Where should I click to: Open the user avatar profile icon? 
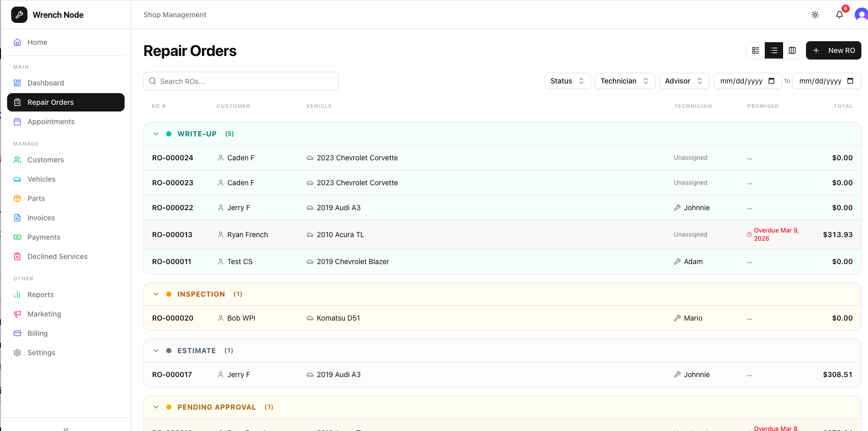[x=861, y=15]
